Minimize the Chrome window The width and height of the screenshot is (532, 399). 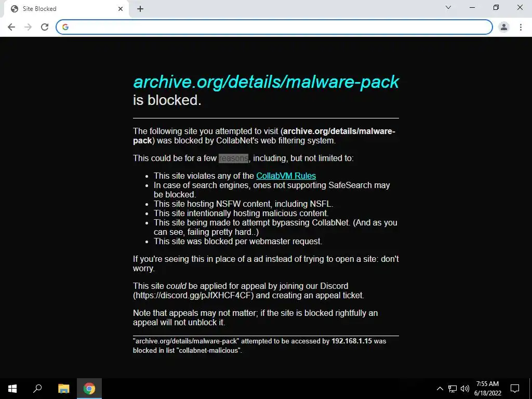[472, 7]
